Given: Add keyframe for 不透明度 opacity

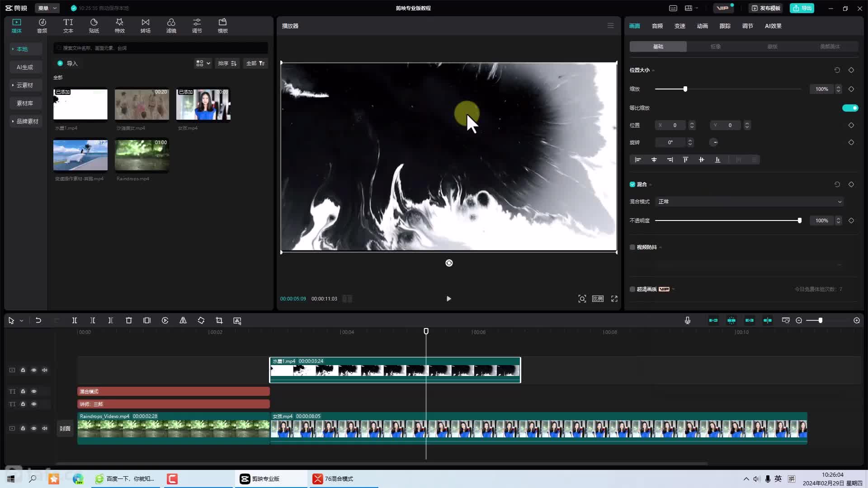Looking at the screenshot, I should pos(851,221).
